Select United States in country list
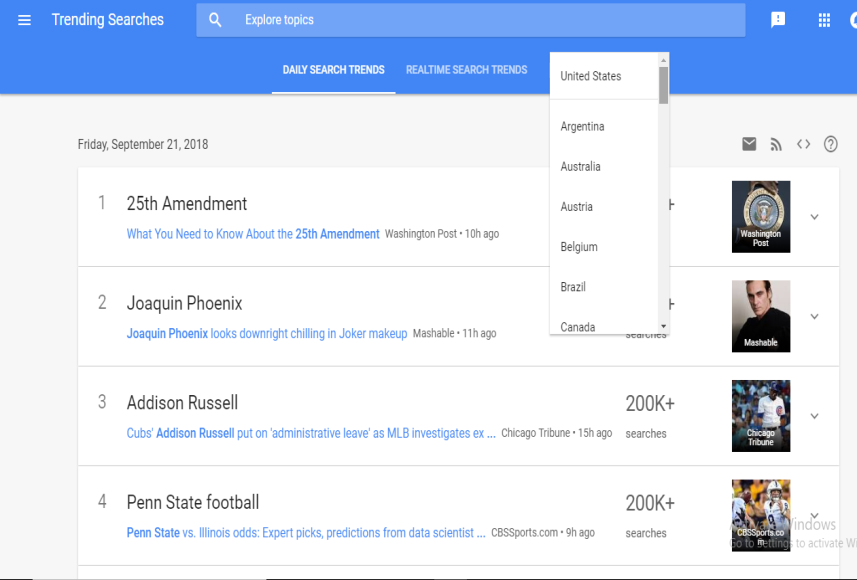 604,76
